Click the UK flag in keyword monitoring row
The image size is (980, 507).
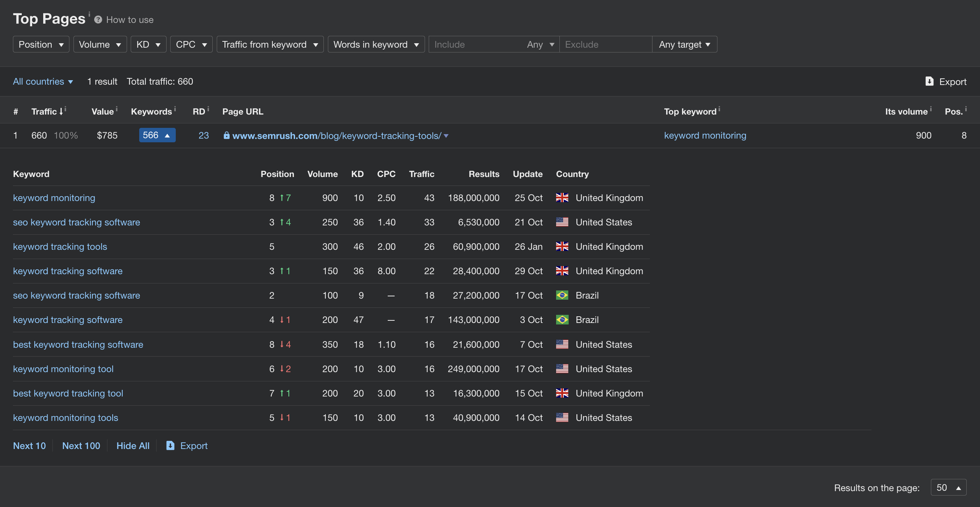point(562,198)
